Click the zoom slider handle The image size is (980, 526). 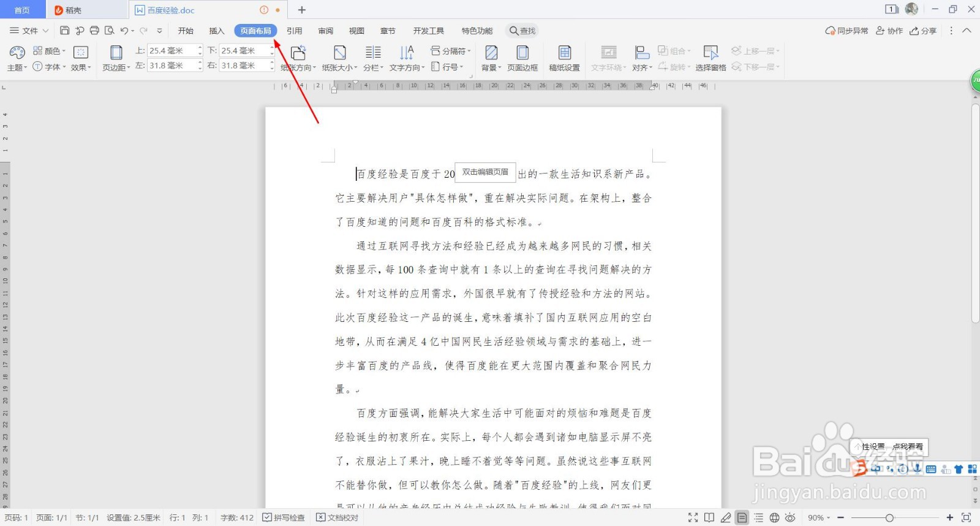(x=889, y=518)
